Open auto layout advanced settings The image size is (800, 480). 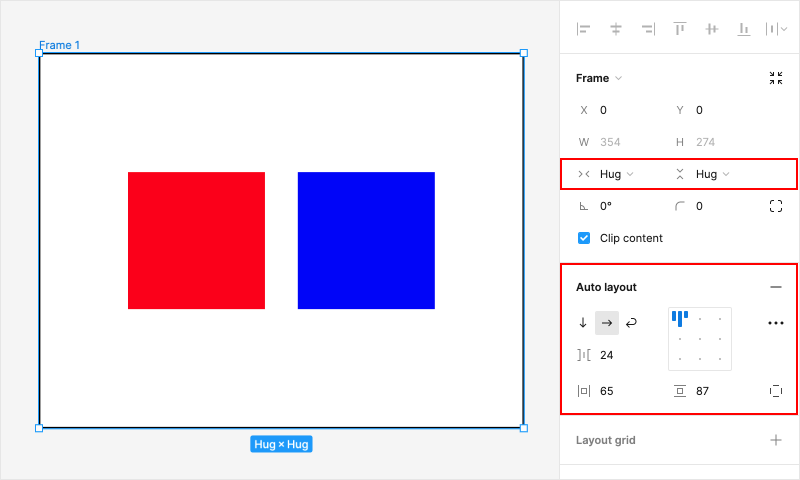(x=776, y=323)
